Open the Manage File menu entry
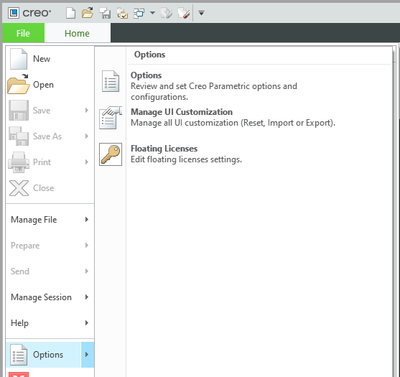 click(50, 220)
